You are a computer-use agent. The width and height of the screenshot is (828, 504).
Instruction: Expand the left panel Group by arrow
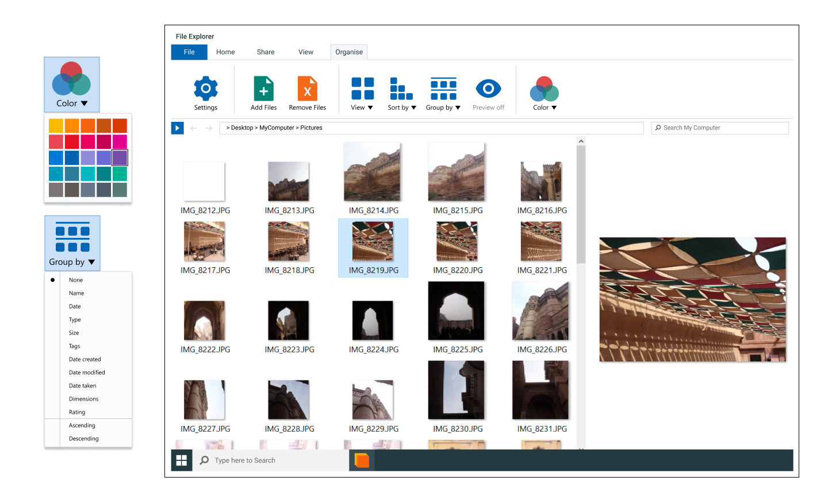[x=91, y=262]
